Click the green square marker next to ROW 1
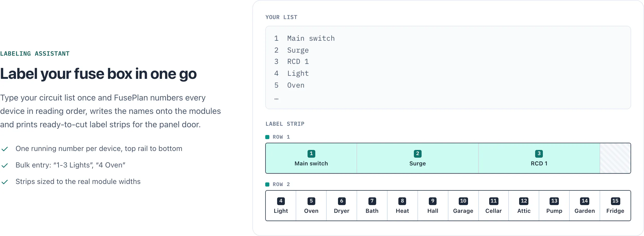The height and width of the screenshot is (236, 644). click(267, 137)
